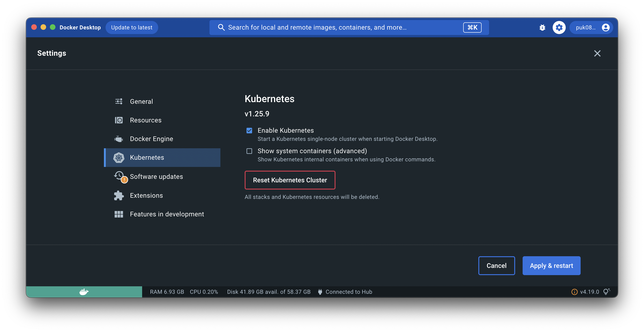Open Software updates settings
The width and height of the screenshot is (644, 332).
[x=156, y=177]
